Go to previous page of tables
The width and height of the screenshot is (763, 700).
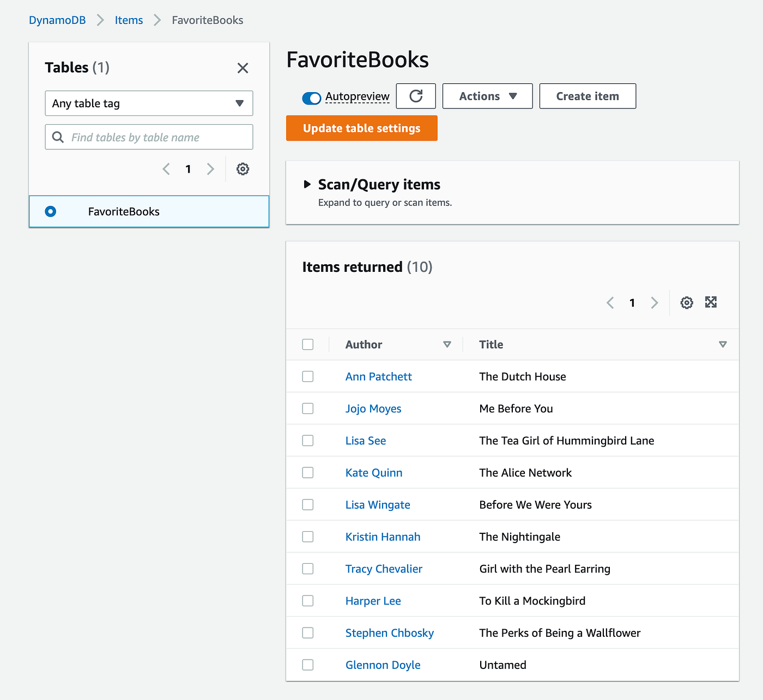click(166, 169)
